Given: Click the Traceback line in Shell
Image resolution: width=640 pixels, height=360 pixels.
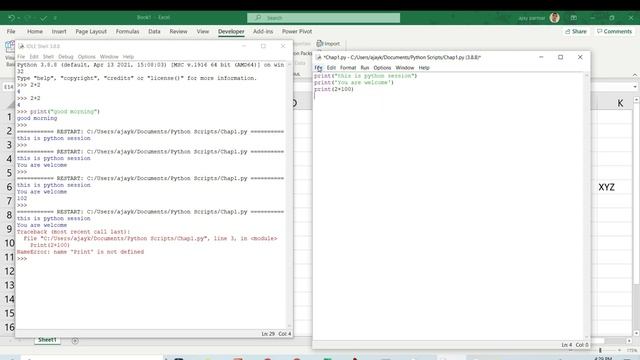Looking at the screenshot, I should coord(73,232).
